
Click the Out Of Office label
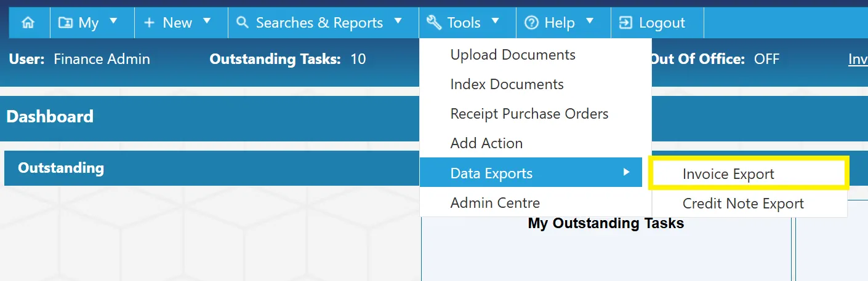coord(697,59)
